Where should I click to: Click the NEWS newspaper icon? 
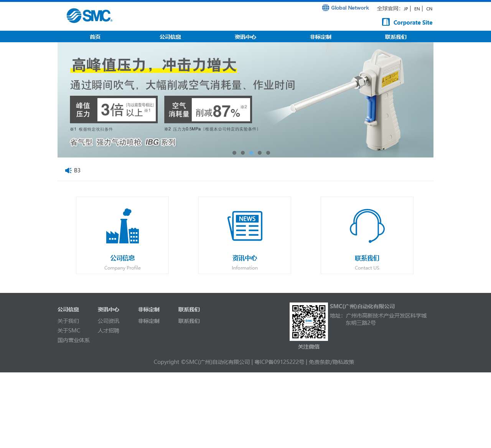click(245, 226)
